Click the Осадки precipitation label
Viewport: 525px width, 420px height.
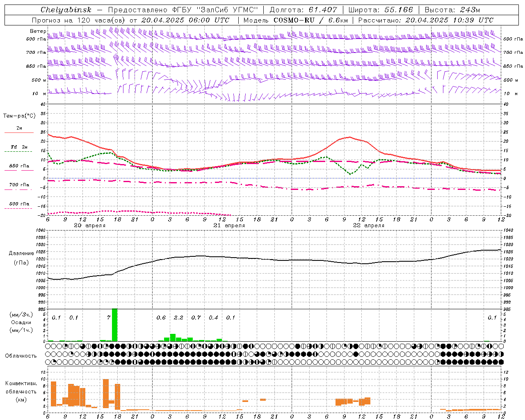[x=21, y=322]
